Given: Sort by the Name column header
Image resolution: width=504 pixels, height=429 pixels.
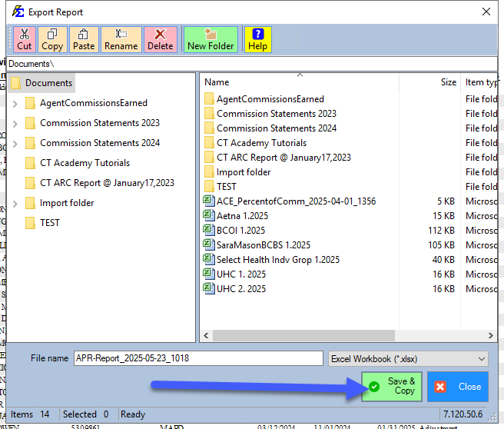Looking at the screenshot, I should pyautogui.click(x=300, y=82).
